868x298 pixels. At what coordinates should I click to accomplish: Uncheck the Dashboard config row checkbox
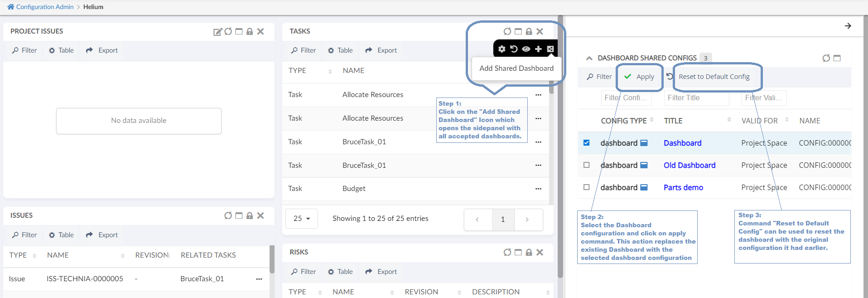pyautogui.click(x=587, y=143)
